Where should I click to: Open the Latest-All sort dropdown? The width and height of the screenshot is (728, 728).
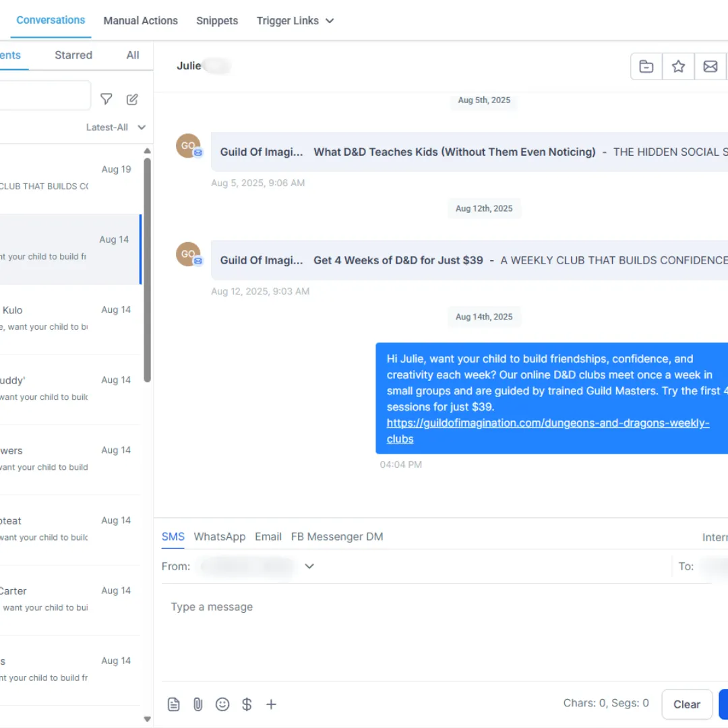click(x=116, y=127)
